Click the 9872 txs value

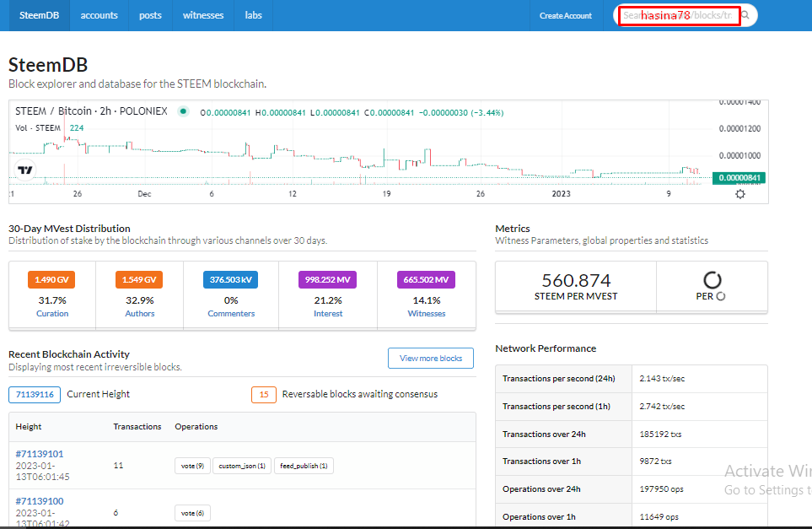click(655, 462)
